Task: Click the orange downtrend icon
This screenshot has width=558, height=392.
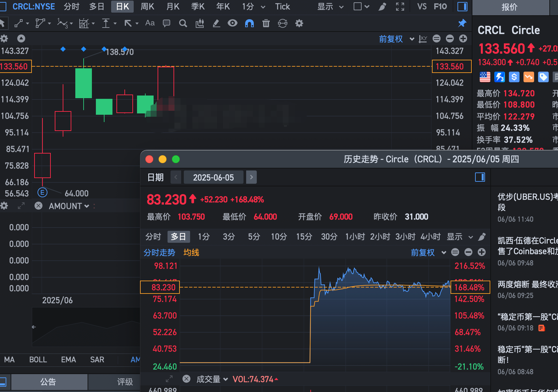Action: tap(529, 77)
